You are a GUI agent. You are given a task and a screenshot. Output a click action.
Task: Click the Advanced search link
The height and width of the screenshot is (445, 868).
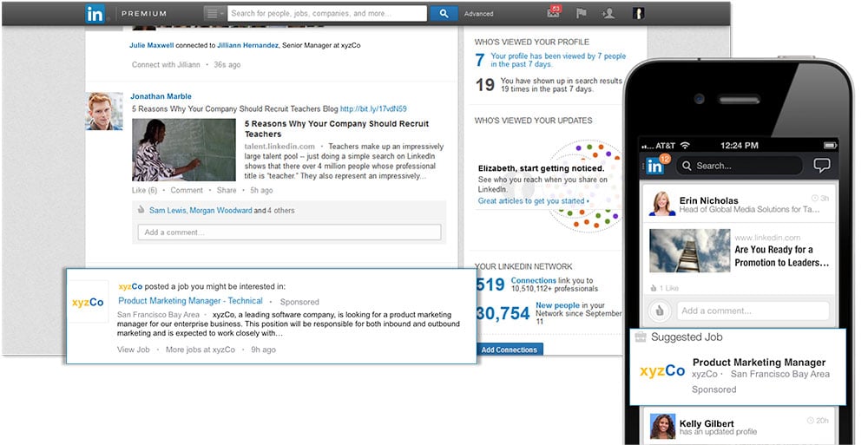tap(478, 14)
